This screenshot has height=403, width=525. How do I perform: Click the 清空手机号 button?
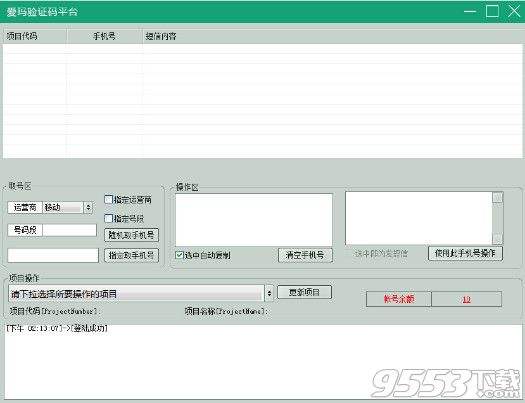[305, 255]
